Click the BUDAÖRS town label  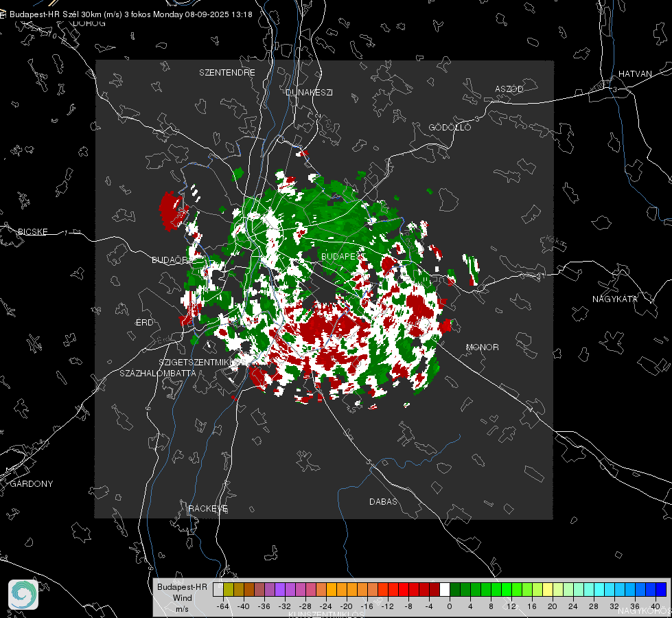coord(170,260)
